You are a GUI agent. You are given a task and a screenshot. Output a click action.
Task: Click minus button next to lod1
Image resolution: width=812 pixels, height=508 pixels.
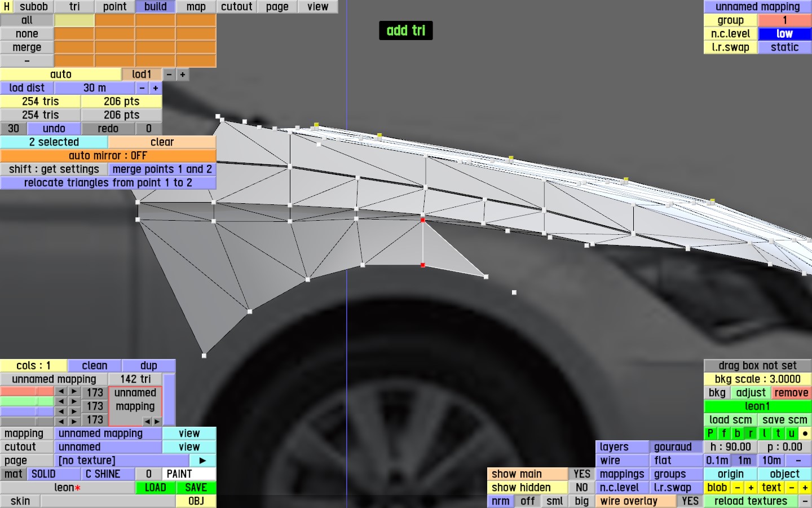[169, 75]
